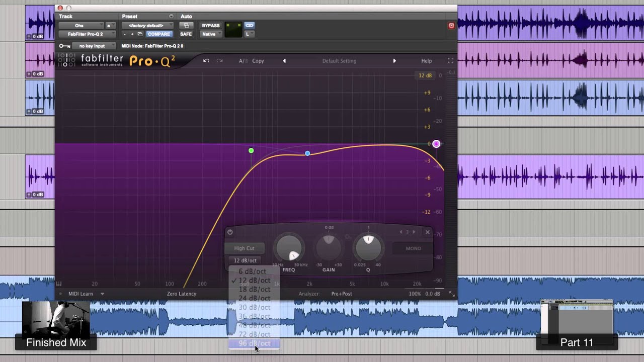Image resolution: width=644 pixels, height=362 pixels.
Task: Select the magenta high-cut band node
Action: click(x=436, y=144)
